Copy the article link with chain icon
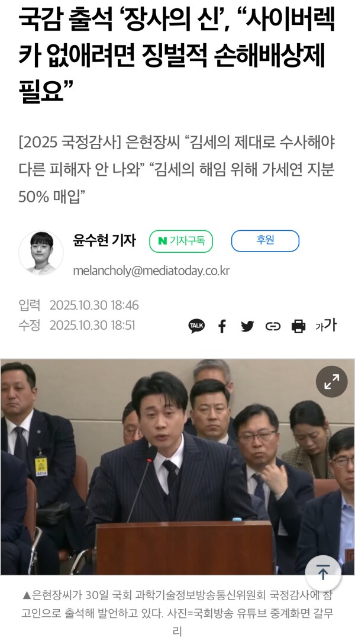Image resolution: width=355 pixels, height=644 pixels. point(273,326)
